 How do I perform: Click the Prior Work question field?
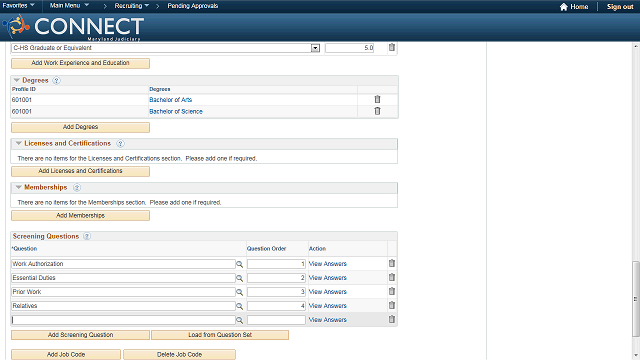tap(123, 292)
